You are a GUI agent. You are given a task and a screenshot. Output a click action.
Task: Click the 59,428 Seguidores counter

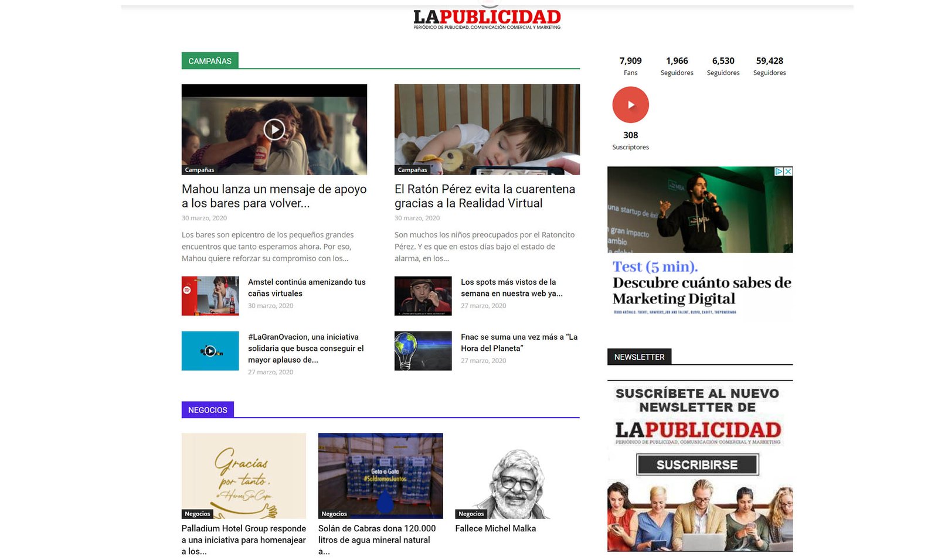pos(769,66)
